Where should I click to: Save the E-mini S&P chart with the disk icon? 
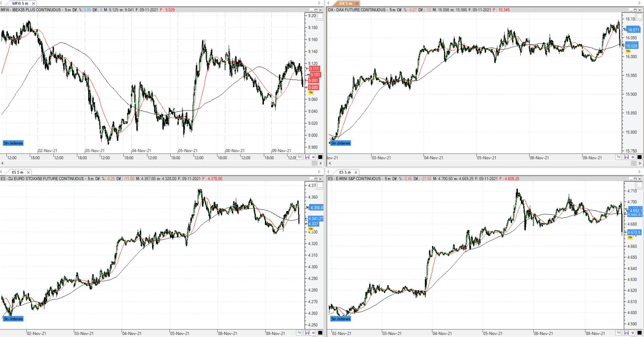coord(626,333)
